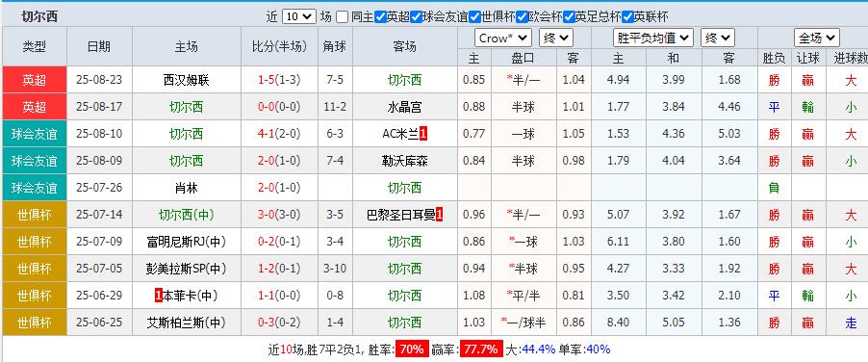Viewport: 868px width, 362px height.
Task: Click the 让球 column header
Action: pyautogui.click(x=807, y=58)
